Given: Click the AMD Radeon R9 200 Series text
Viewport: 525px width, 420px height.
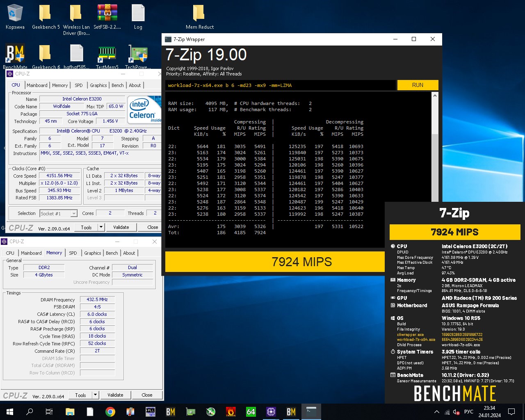Looking at the screenshot, I should (x=479, y=298).
